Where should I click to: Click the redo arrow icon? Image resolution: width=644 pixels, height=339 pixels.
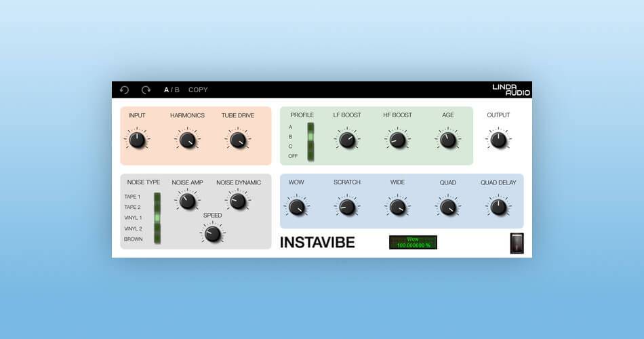pyautogui.click(x=146, y=90)
